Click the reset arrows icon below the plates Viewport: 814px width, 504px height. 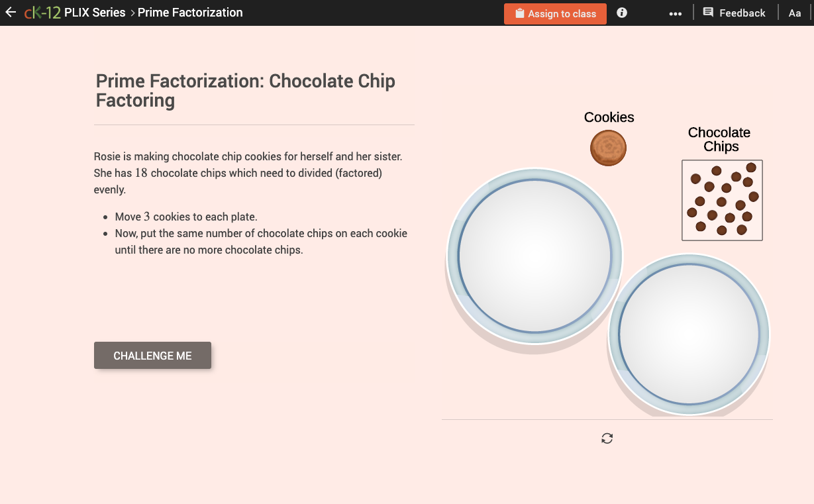coord(607,438)
